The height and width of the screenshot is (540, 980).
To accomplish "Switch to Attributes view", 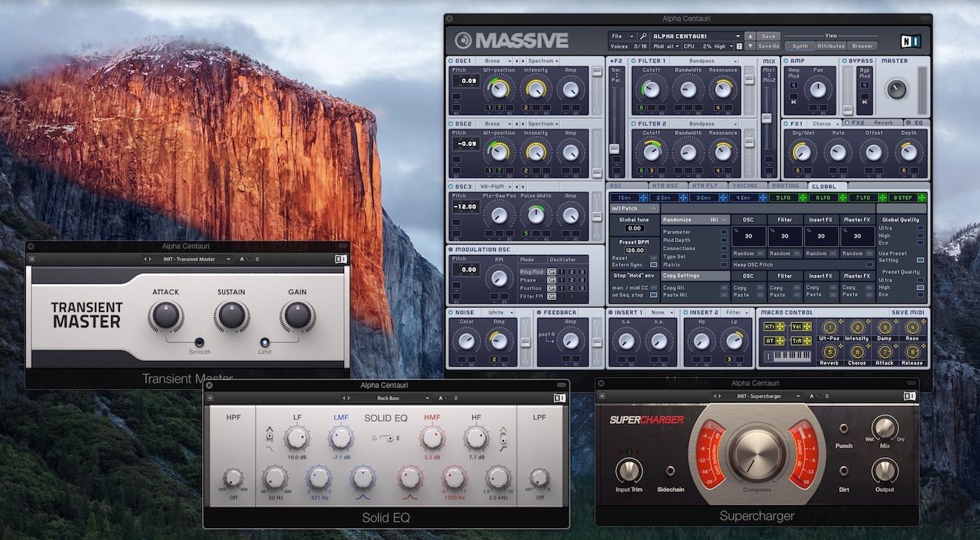I will 831,46.
